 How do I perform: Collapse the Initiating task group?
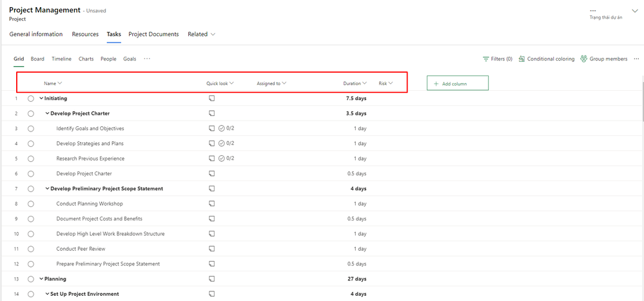(41, 99)
